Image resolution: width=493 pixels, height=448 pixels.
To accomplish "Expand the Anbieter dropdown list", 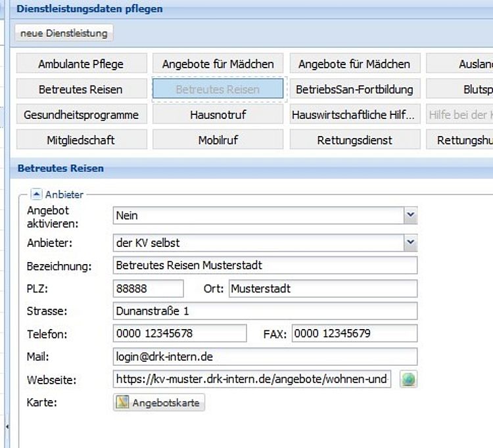I will coord(410,242).
